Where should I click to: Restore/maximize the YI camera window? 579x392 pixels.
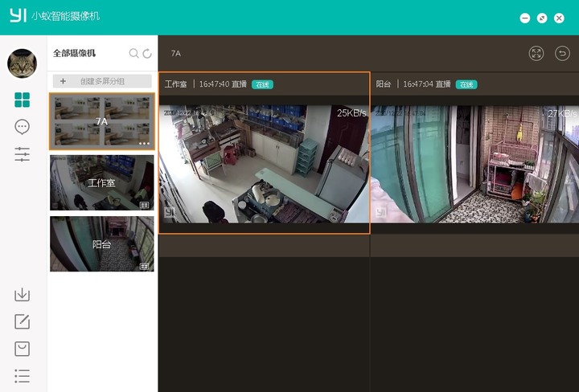542,18
